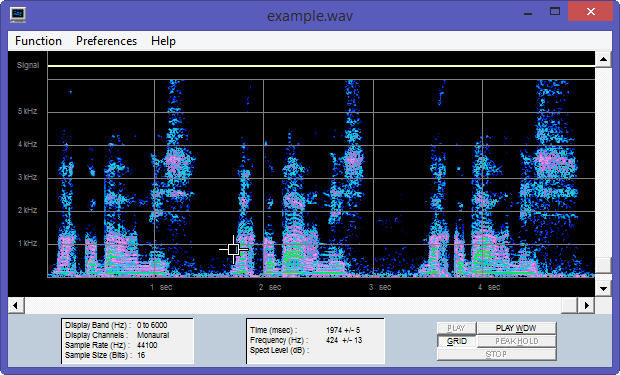Click the Signal waveform strip

click(321, 66)
